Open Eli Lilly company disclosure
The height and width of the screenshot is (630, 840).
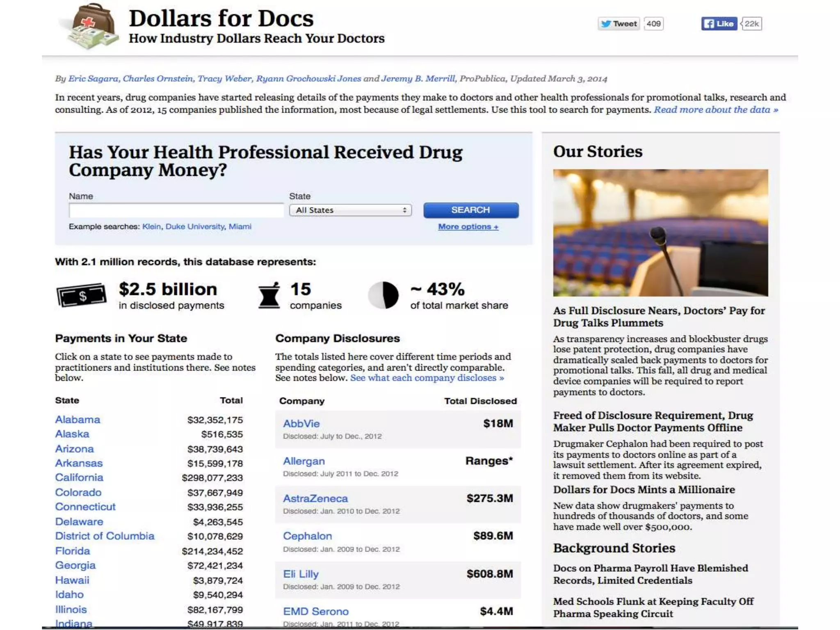click(301, 574)
